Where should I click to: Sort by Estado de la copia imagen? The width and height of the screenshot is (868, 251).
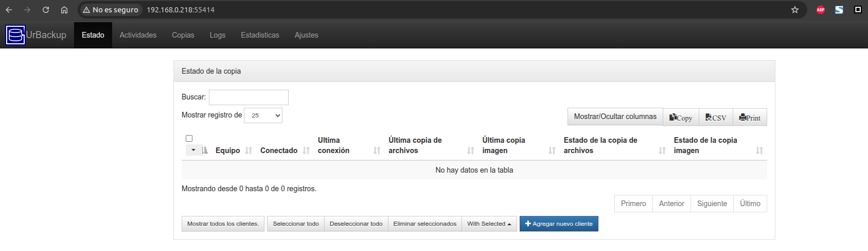coord(759,150)
